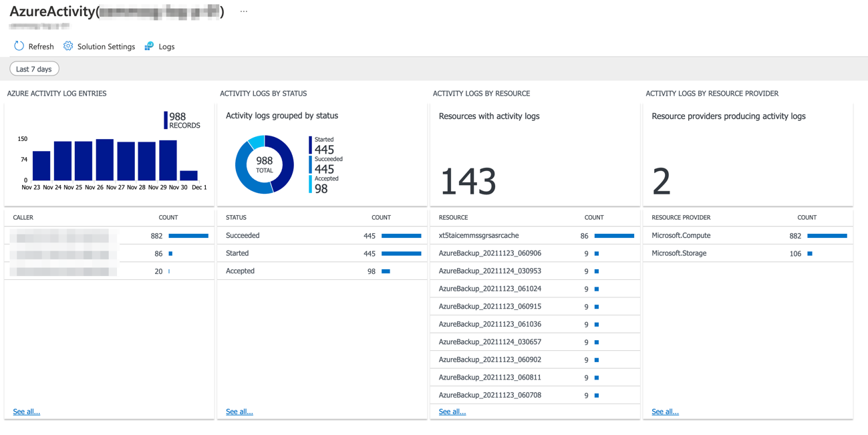The height and width of the screenshot is (435, 868).
Task: Select the Microsoft.Storage provider row
Action: tap(748, 253)
